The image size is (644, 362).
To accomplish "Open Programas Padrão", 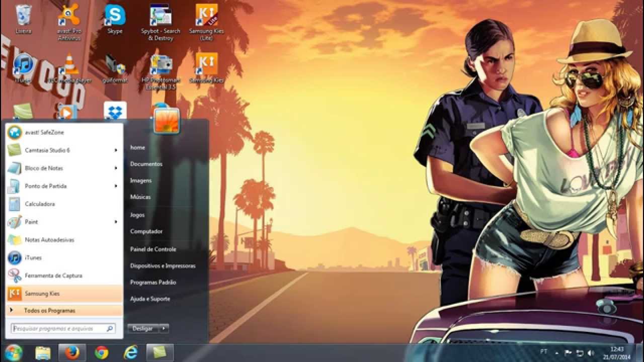I will click(153, 282).
